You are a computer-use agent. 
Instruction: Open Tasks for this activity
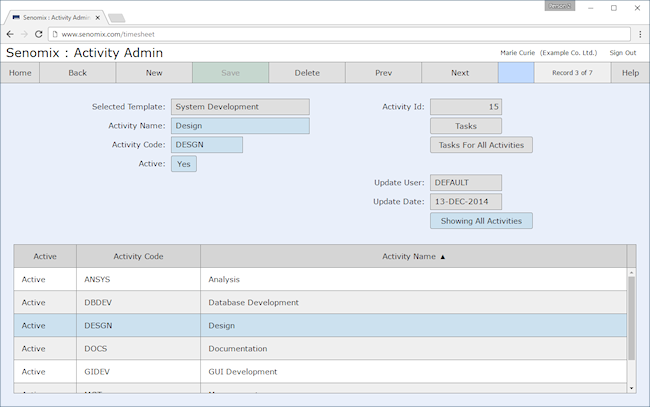[466, 126]
